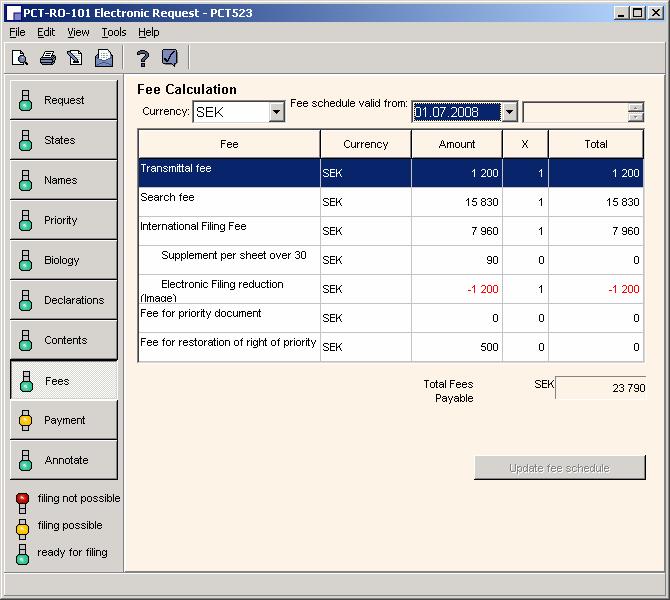
Task: Go to the Names section
Action: 64,180
